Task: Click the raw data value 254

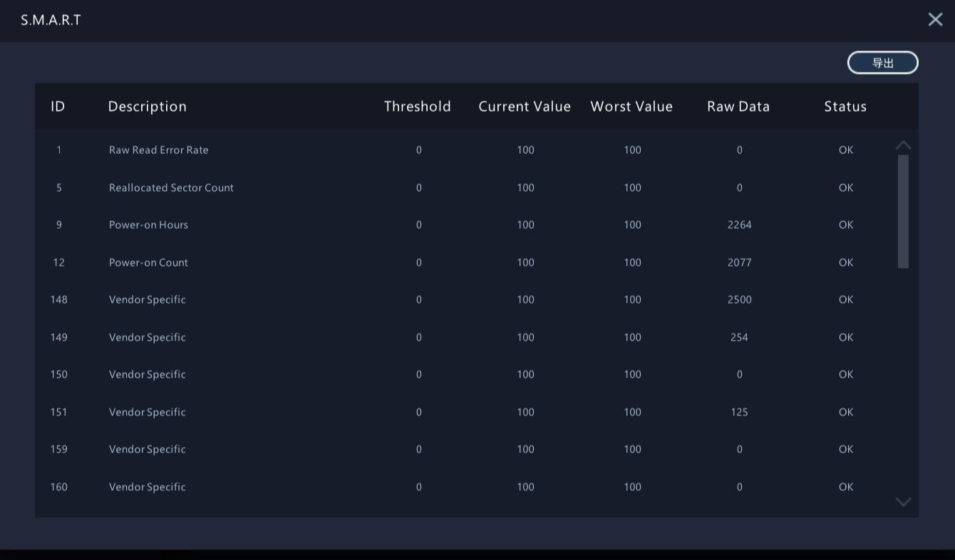Action: click(x=739, y=337)
